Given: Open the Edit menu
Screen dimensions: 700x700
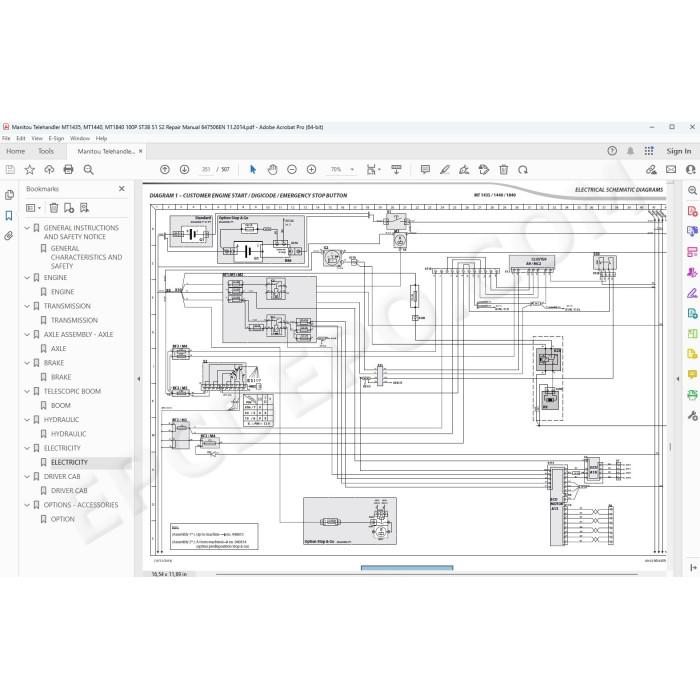Looking at the screenshot, I should (21, 138).
